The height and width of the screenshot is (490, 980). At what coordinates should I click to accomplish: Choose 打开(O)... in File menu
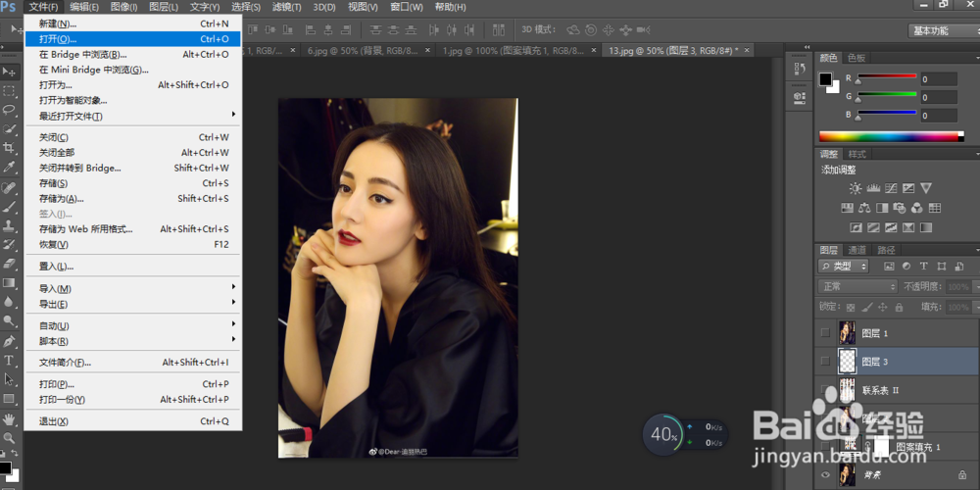pyautogui.click(x=132, y=39)
